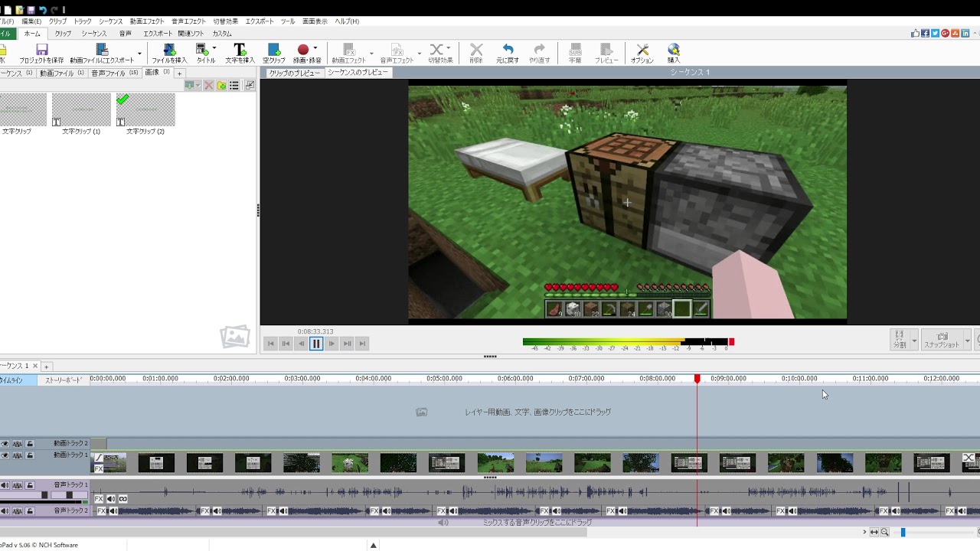Mute 音声トラック 1 speaker toggle
980x551 pixels.
coord(5,485)
